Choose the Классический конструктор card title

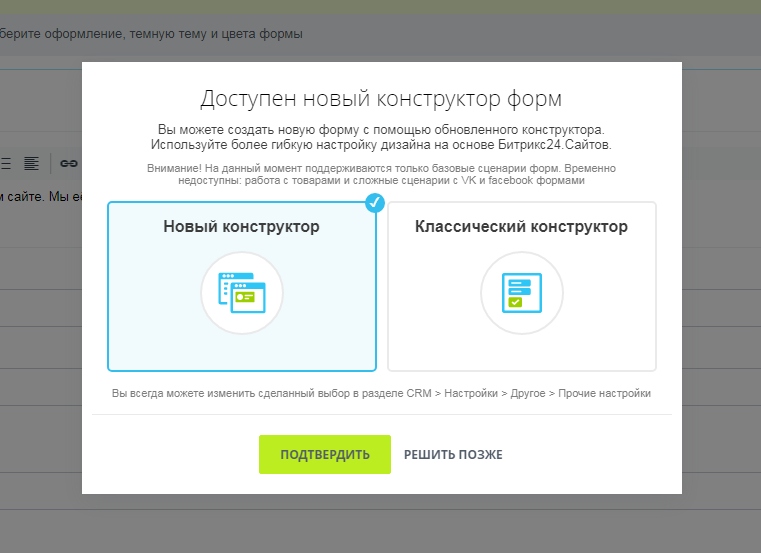click(x=521, y=227)
